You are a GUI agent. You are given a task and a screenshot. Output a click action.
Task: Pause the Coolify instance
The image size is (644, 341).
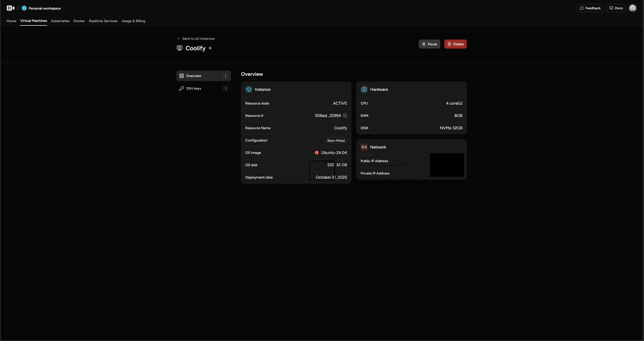click(x=429, y=44)
